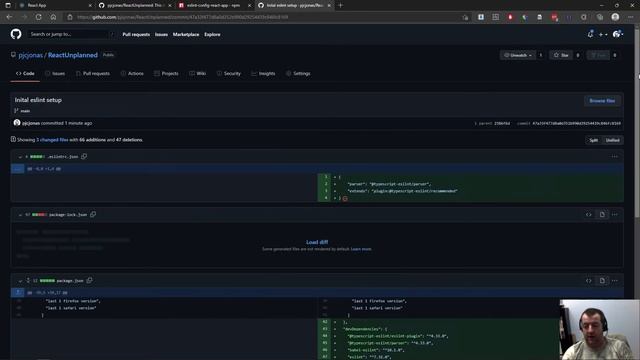The image size is (640, 360).
Task: Reload the browser page
Action: 38,17
